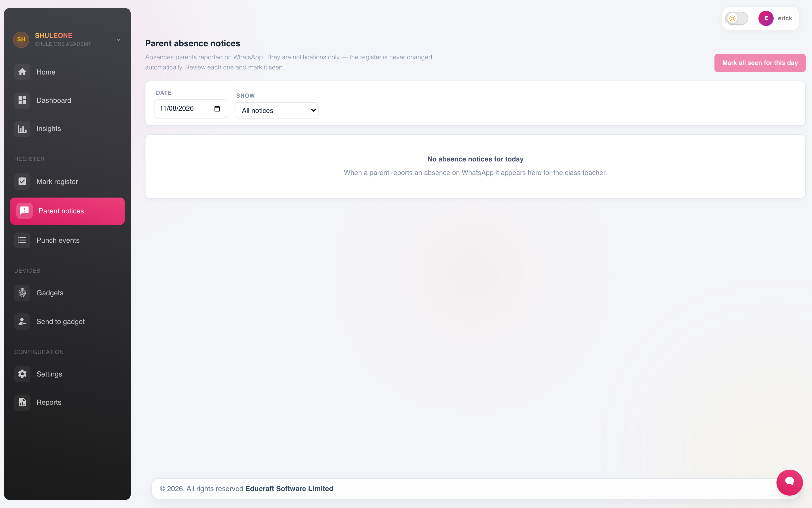
Task: Click the Parent absence notices heading
Action: point(193,43)
